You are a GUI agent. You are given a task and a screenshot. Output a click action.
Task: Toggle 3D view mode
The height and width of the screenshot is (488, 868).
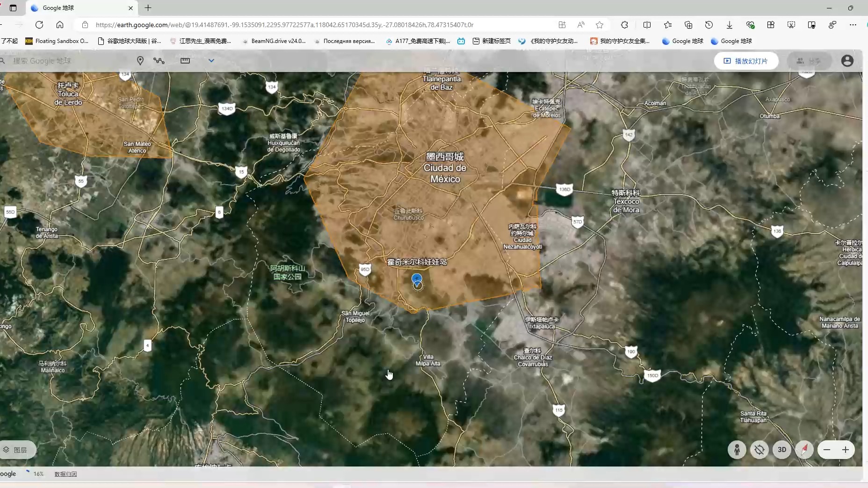782,450
